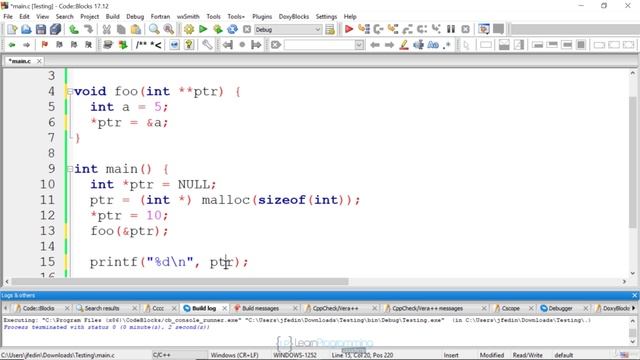Click the editor vertical scrollbar
Image resolution: width=640 pixels, height=360 pixels.
[632, 162]
